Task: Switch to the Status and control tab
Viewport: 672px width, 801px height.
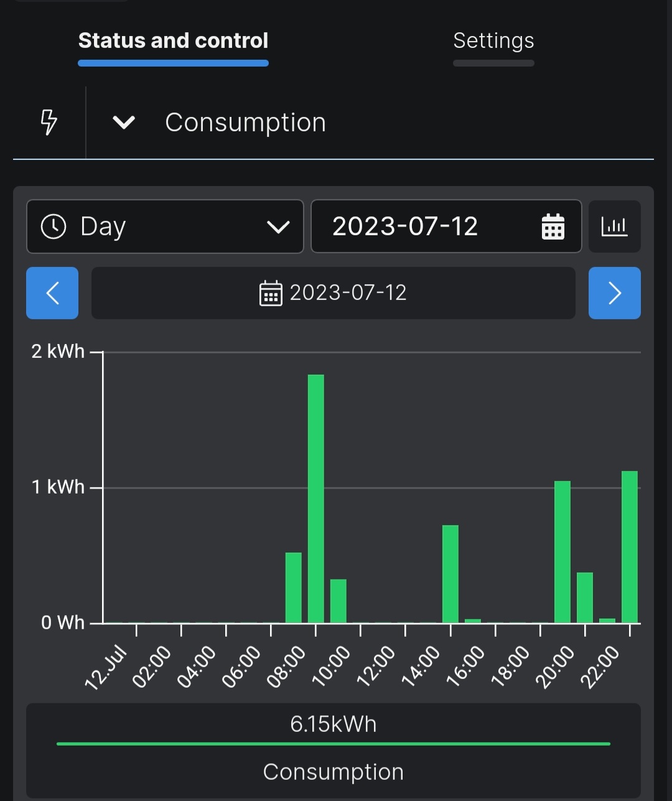Action: 173,41
